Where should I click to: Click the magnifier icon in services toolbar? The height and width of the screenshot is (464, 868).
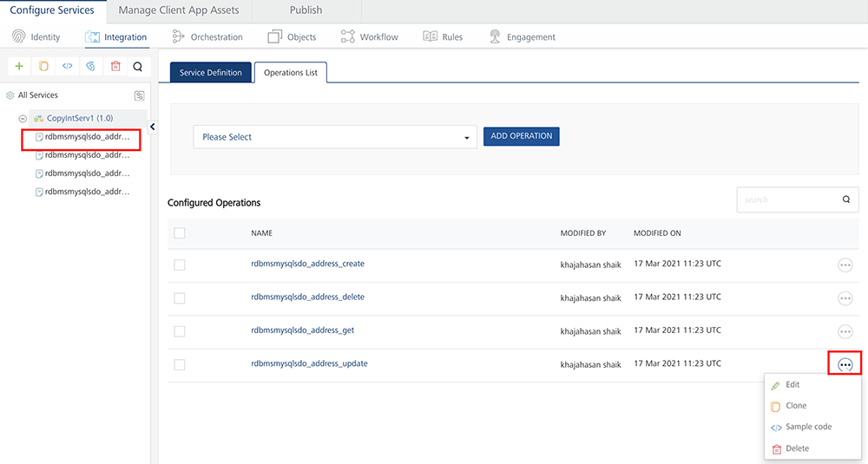[x=137, y=67]
